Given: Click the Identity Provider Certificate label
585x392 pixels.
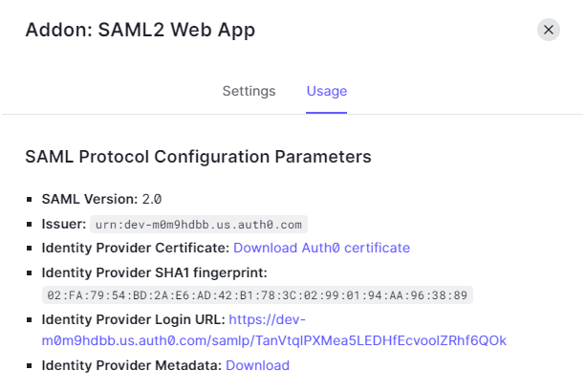Looking at the screenshot, I should pyautogui.click(x=136, y=248).
